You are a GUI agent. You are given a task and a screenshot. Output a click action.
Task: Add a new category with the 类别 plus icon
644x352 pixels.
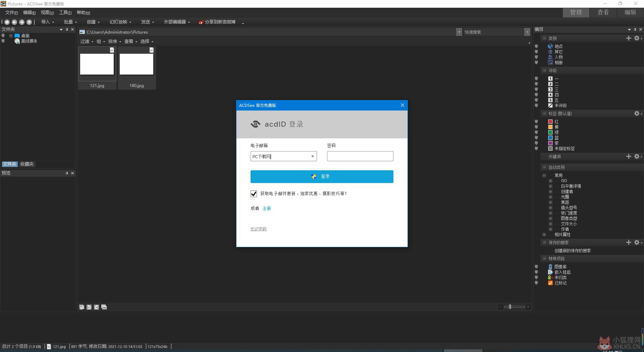point(629,38)
